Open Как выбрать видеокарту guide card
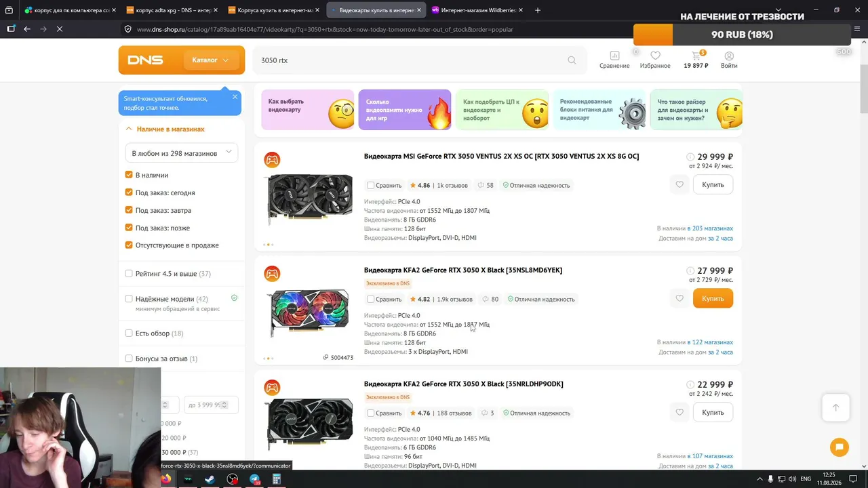This screenshot has height=488, width=868. point(308,110)
